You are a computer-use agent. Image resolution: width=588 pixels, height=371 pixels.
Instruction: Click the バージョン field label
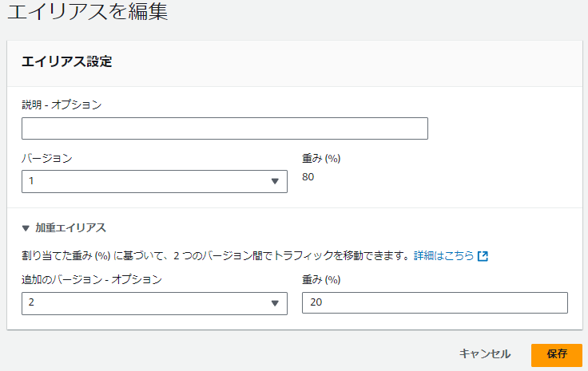tap(47, 158)
